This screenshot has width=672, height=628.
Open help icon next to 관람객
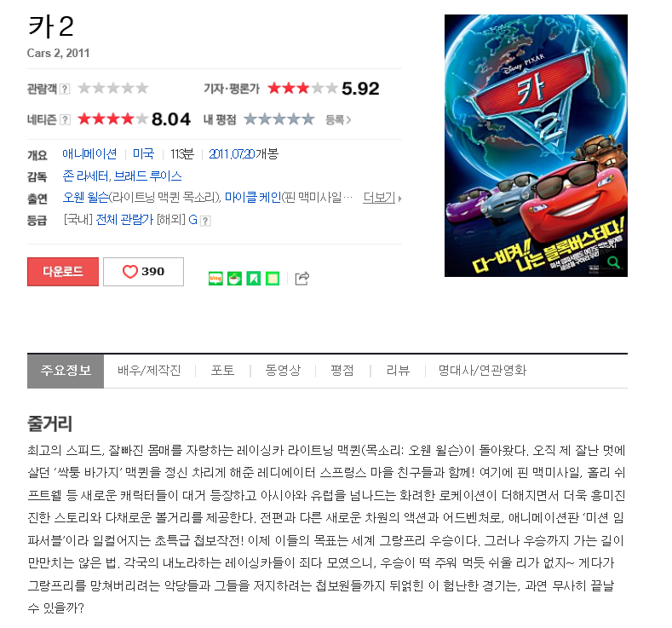[64, 89]
